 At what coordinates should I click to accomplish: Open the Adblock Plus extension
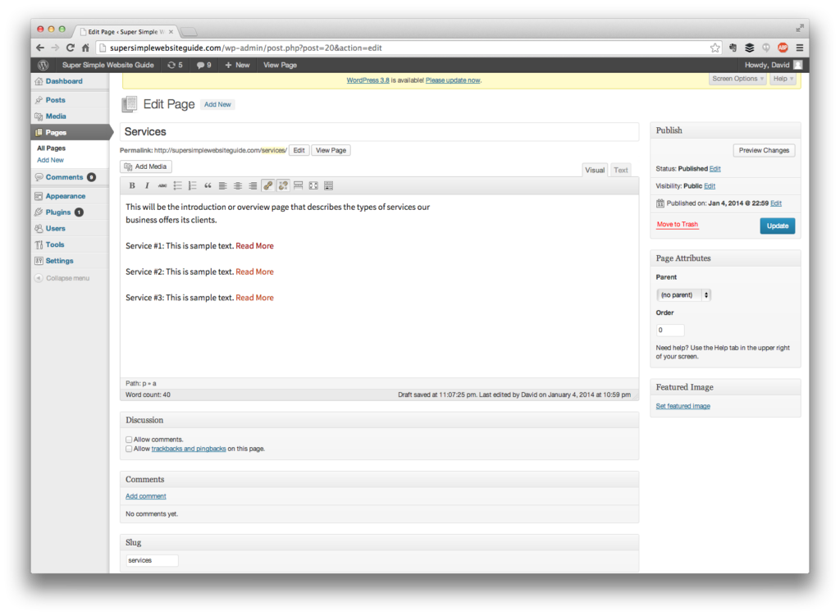pyautogui.click(x=783, y=48)
